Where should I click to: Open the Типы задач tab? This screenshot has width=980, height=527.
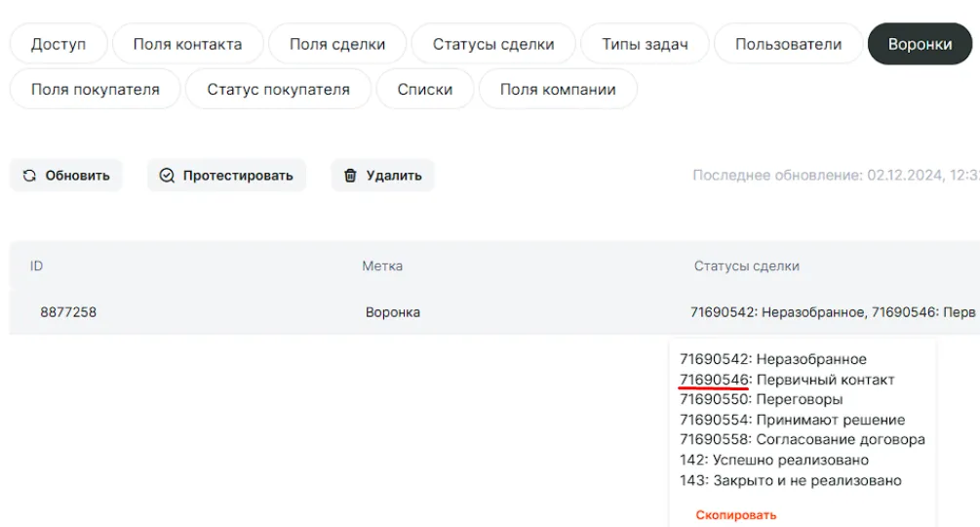click(645, 44)
